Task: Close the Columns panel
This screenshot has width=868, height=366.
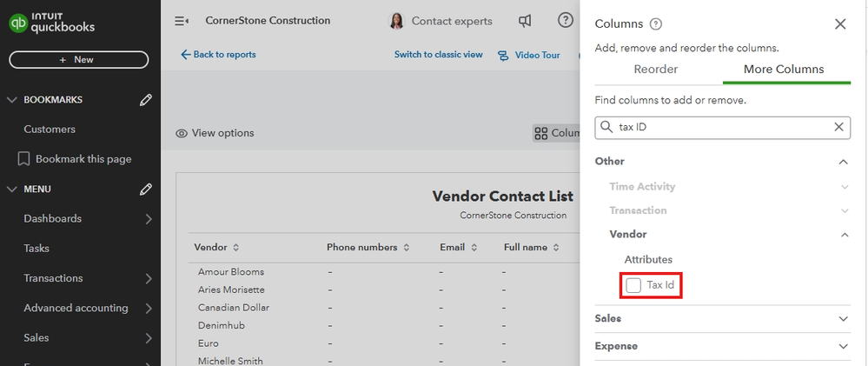Action: pyautogui.click(x=840, y=23)
